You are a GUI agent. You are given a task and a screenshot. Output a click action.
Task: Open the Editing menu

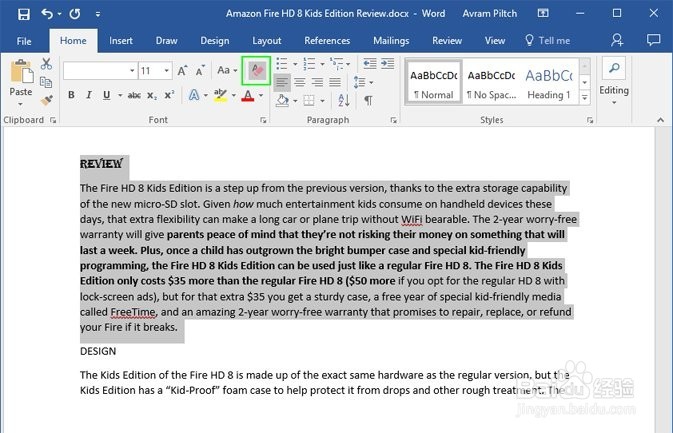click(x=614, y=82)
